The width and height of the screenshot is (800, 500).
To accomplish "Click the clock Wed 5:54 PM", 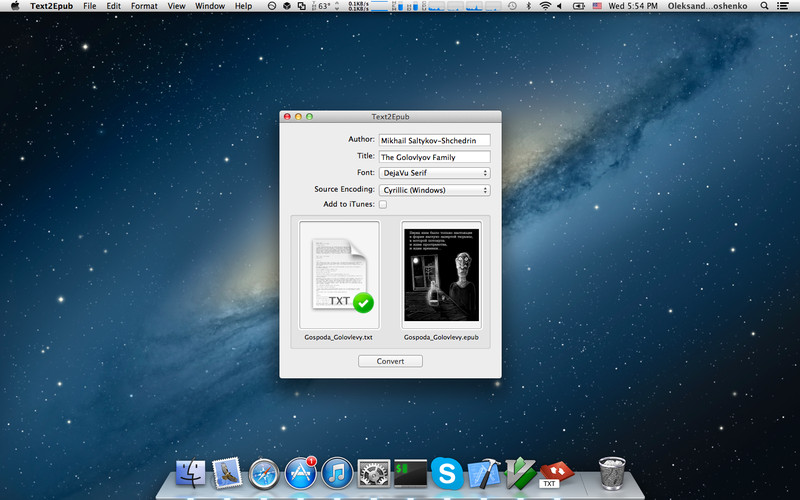I will tap(633, 6).
